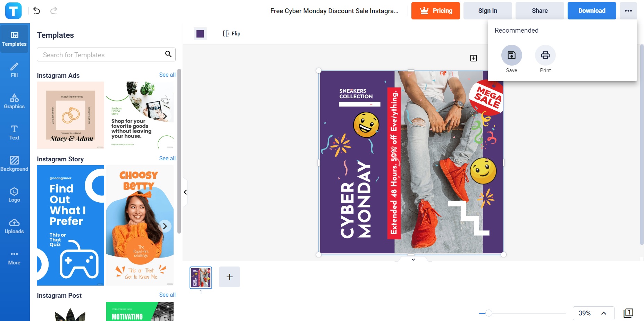644x321 pixels.
Task: Click the Save icon in Recommended menu
Action: (x=511, y=55)
